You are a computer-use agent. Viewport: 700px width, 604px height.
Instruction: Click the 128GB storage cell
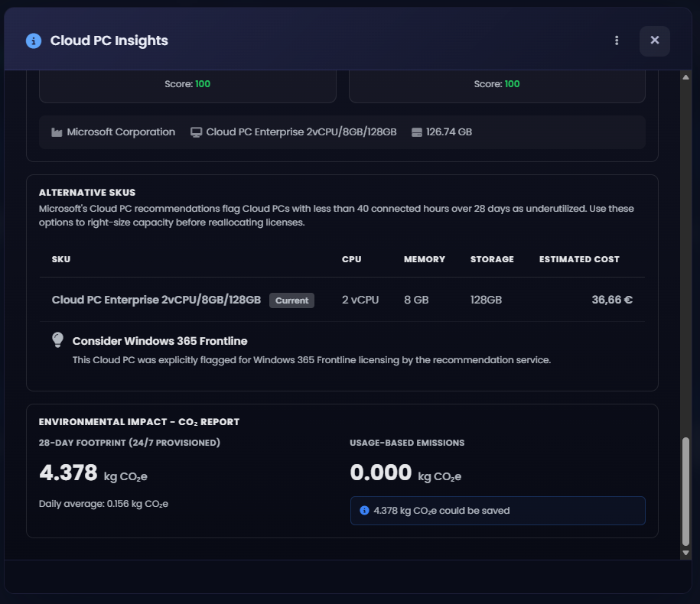click(x=486, y=300)
